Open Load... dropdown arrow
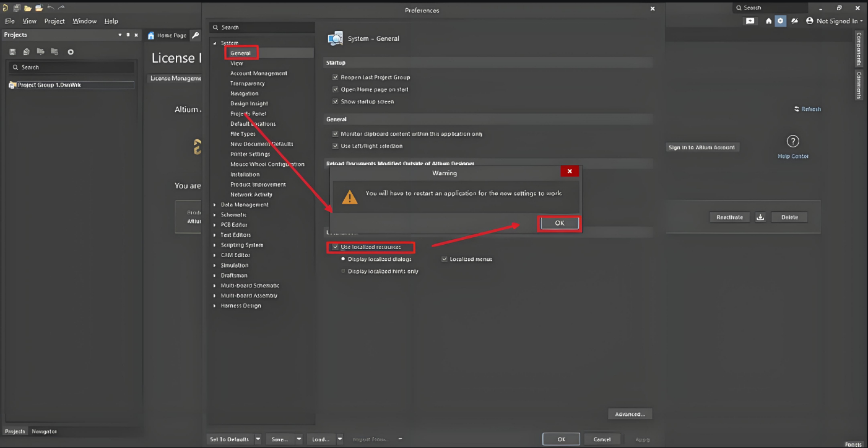This screenshot has height=448, width=868. point(340,439)
